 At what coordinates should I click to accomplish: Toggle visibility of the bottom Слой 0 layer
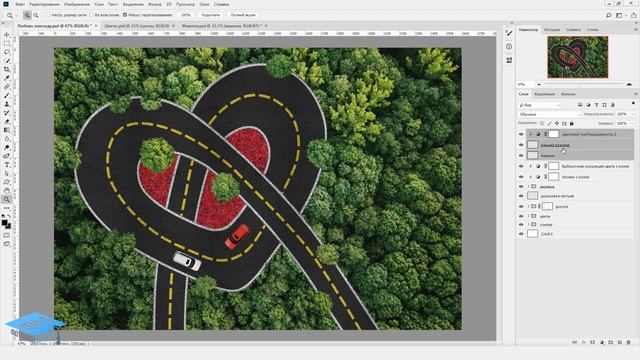pos(521,234)
